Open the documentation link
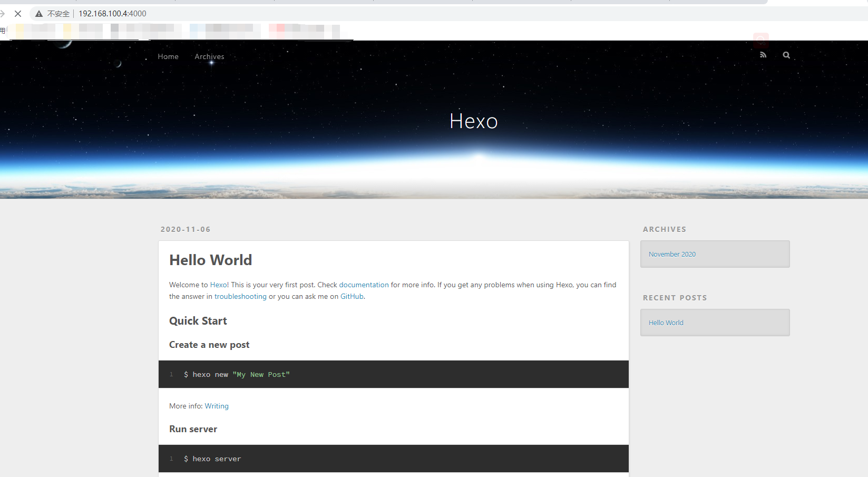The image size is (868, 477). [x=364, y=285]
